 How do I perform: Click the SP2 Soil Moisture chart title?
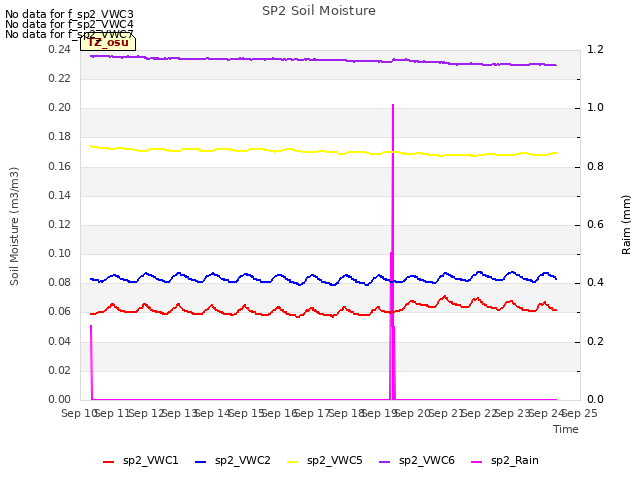coord(319,11)
